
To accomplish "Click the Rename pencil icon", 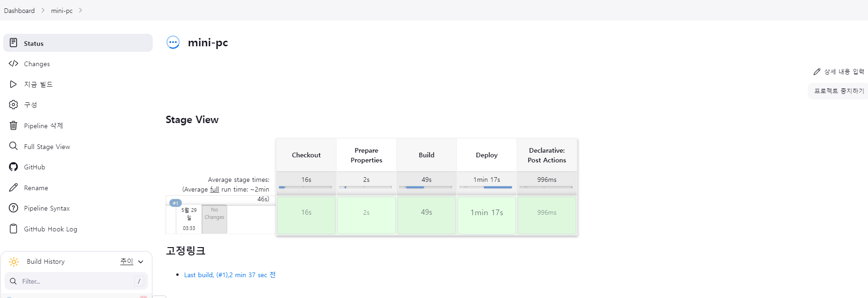I will pyautogui.click(x=13, y=187).
